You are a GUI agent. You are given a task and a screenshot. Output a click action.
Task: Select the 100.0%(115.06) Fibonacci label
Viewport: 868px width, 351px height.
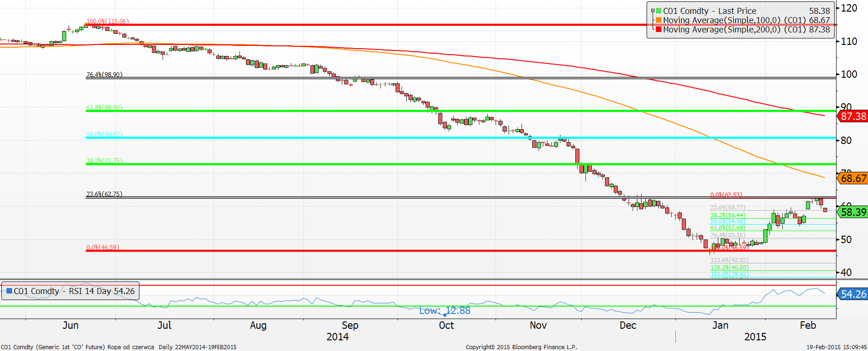click(x=107, y=21)
